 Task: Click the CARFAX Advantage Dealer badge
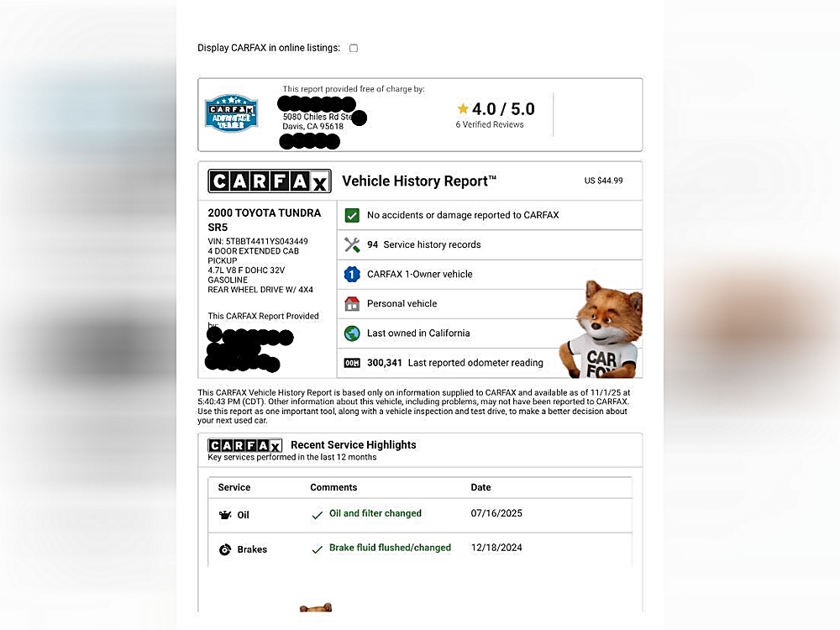pyautogui.click(x=232, y=113)
